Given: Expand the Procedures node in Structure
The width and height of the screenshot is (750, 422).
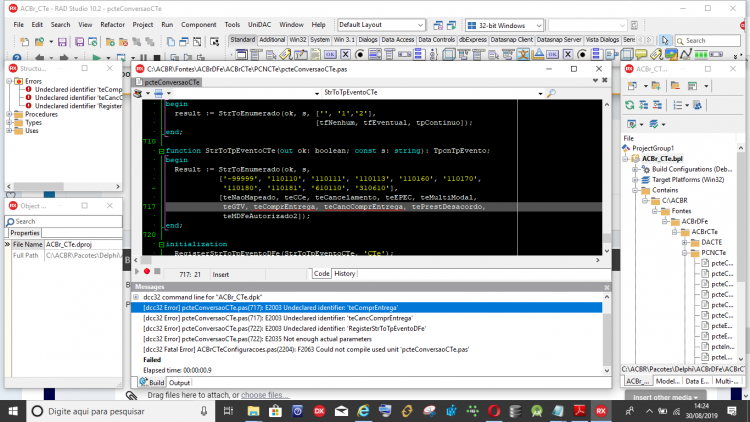Looking at the screenshot, I should (9, 114).
